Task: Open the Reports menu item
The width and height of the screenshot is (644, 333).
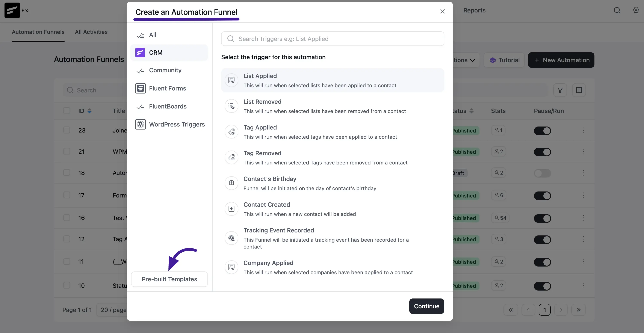Action: coord(474,10)
